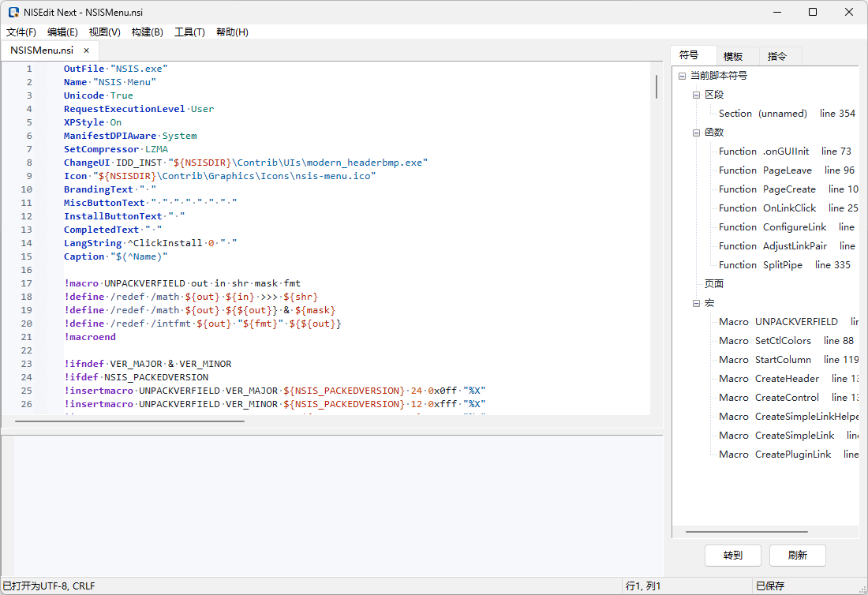Select Macro CreatePluginLink in symbol tree
This screenshot has height=595, width=868.
point(788,455)
